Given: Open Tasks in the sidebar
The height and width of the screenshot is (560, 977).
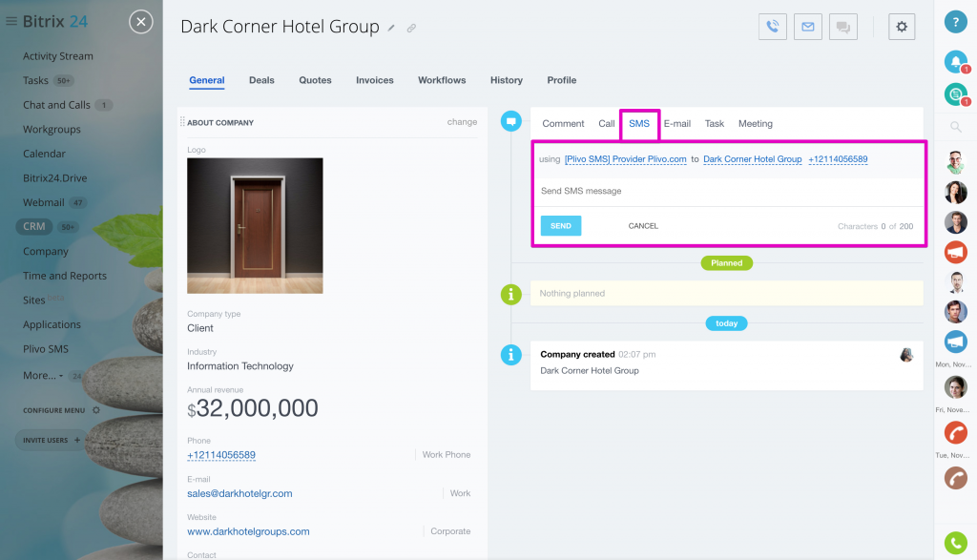Looking at the screenshot, I should (x=35, y=80).
